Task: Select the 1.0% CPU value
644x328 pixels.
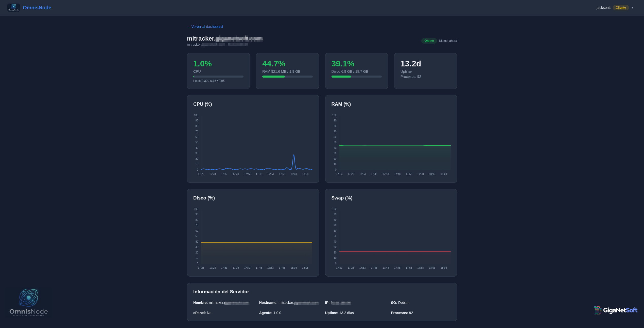Action: 202,64
